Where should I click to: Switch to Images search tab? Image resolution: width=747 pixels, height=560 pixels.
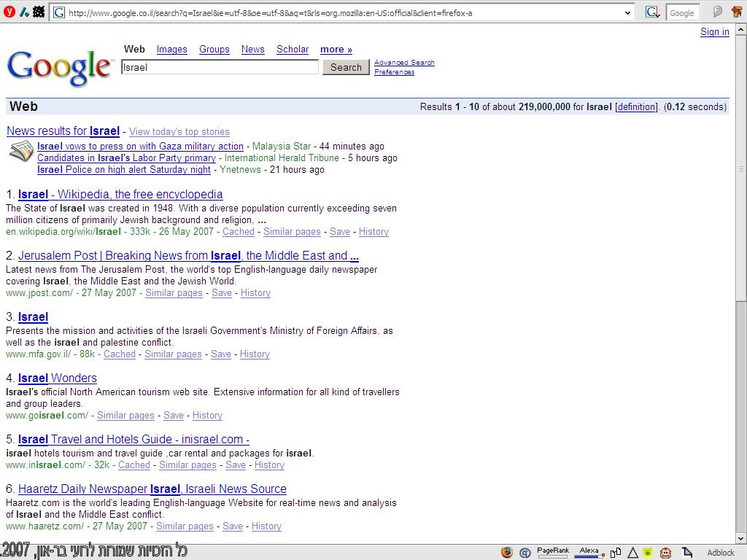[x=171, y=50]
